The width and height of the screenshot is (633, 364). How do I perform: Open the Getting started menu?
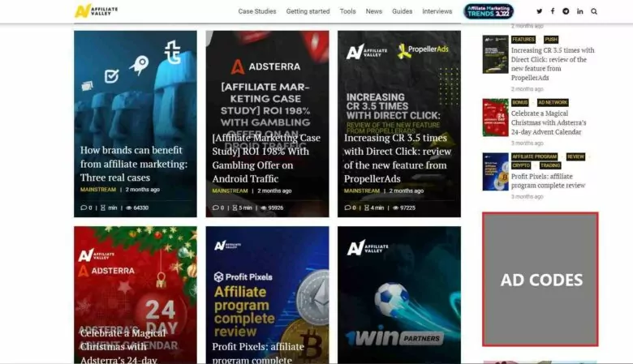(x=308, y=11)
